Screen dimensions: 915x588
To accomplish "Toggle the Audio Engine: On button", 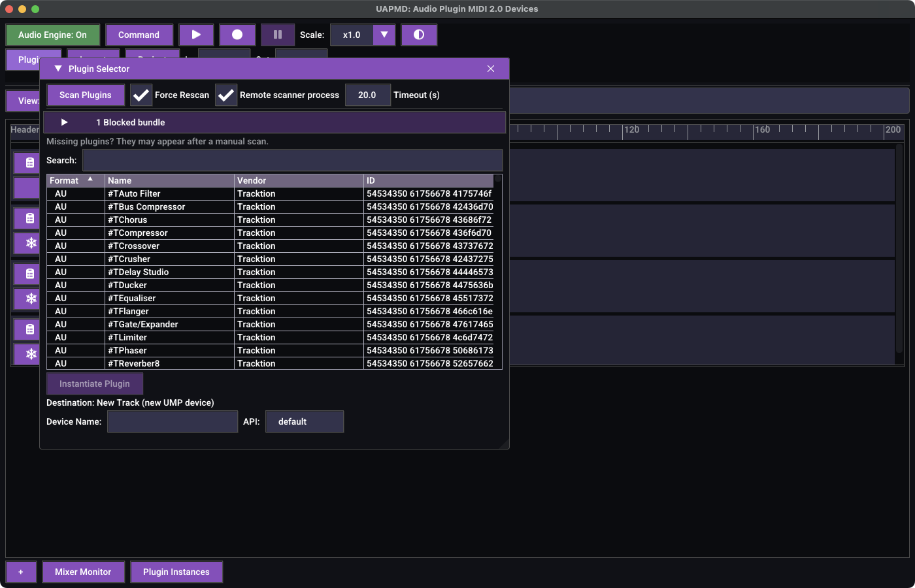I will pyautogui.click(x=52, y=35).
